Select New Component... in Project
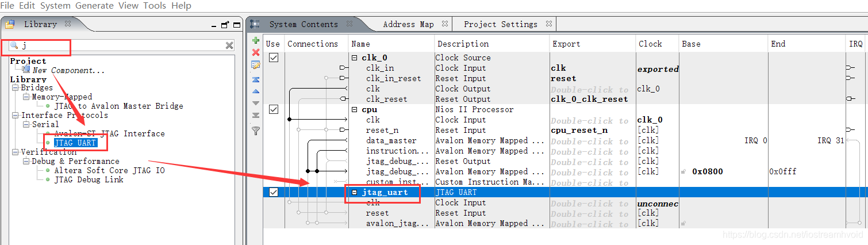Viewport: 868px width, 245px height. 68,70
